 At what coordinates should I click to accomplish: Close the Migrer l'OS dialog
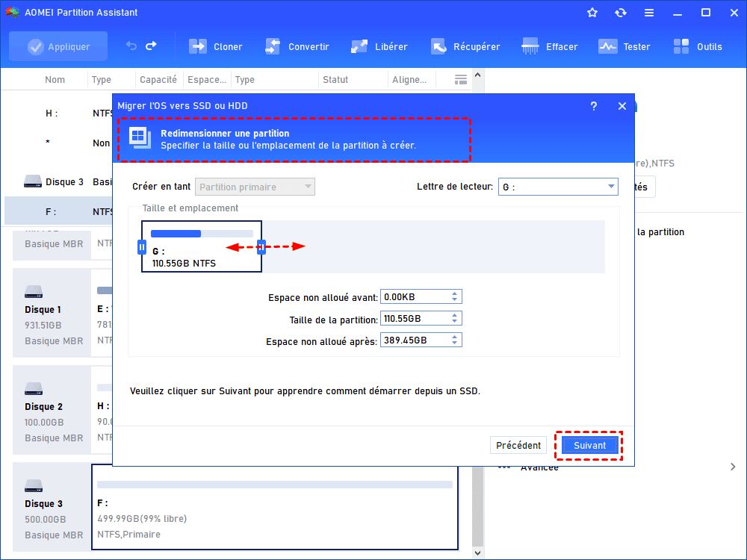[622, 106]
